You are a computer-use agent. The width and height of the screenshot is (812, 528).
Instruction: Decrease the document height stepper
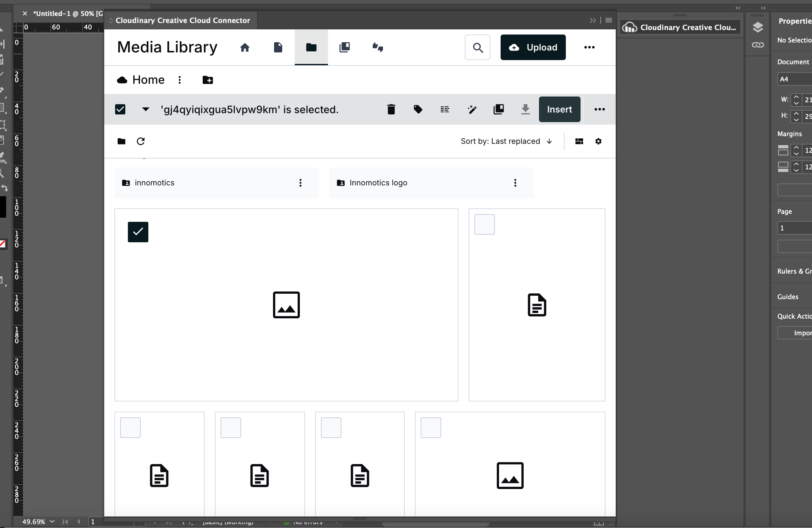pyautogui.click(x=796, y=120)
